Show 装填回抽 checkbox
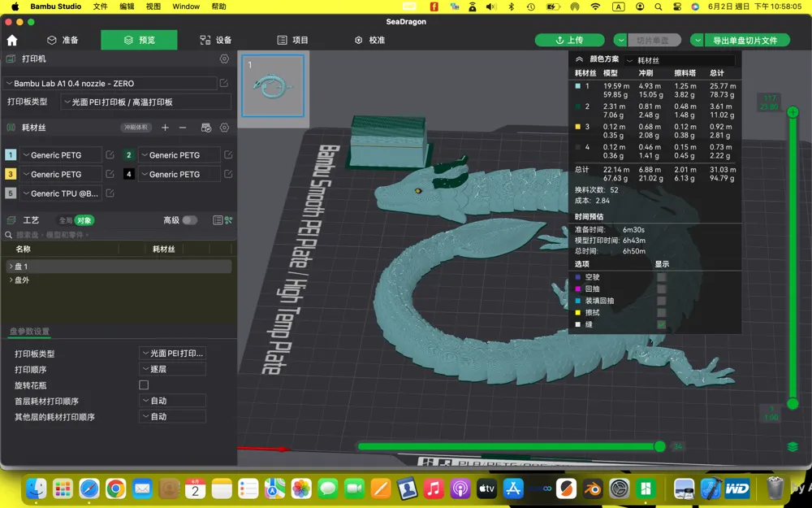This screenshot has height=508, width=812. point(661,301)
